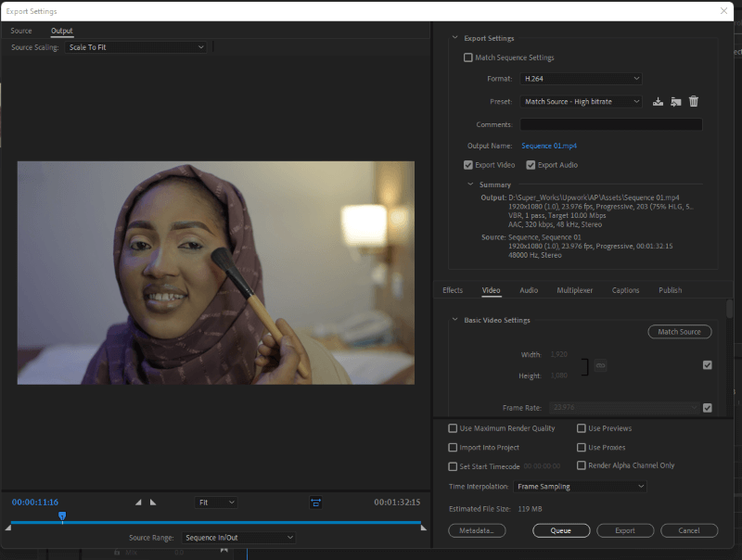This screenshot has width=742, height=560.
Task: Delete preset with the trash icon
Action: (694, 101)
